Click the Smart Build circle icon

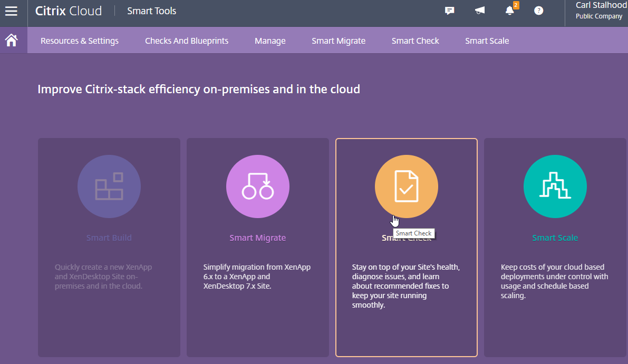pyautogui.click(x=109, y=186)
